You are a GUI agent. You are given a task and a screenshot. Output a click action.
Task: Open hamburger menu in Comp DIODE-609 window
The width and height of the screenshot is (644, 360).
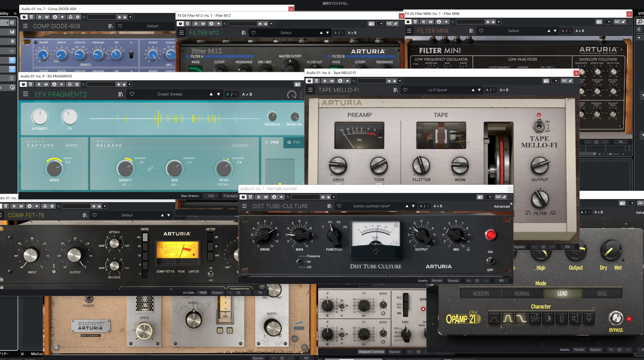(25, 26)
